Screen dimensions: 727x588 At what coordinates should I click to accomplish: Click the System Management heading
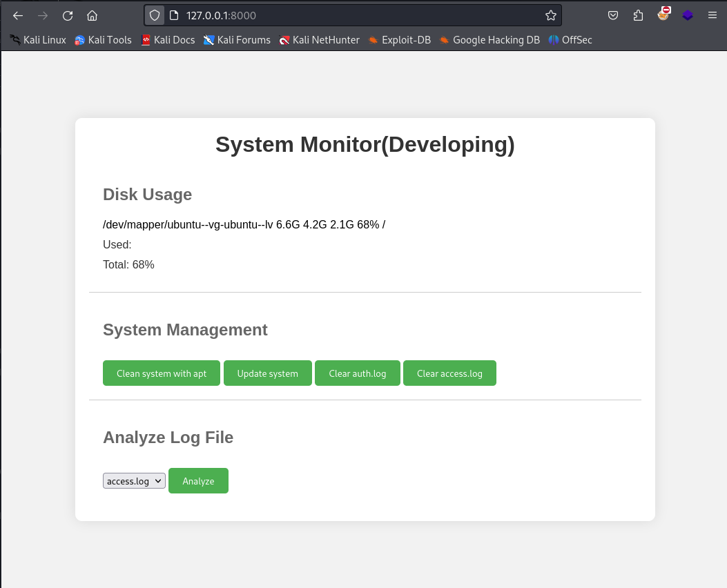click(185, 330)
